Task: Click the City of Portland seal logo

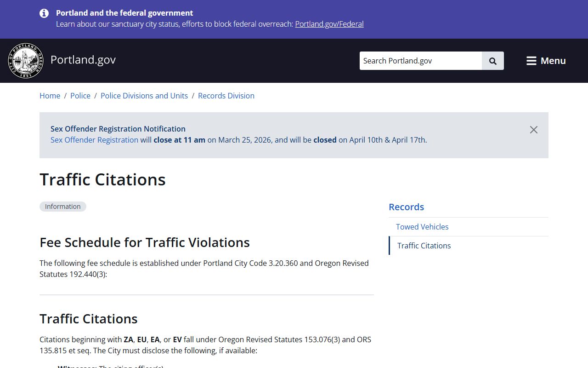Action: click(x=26, y=61)
